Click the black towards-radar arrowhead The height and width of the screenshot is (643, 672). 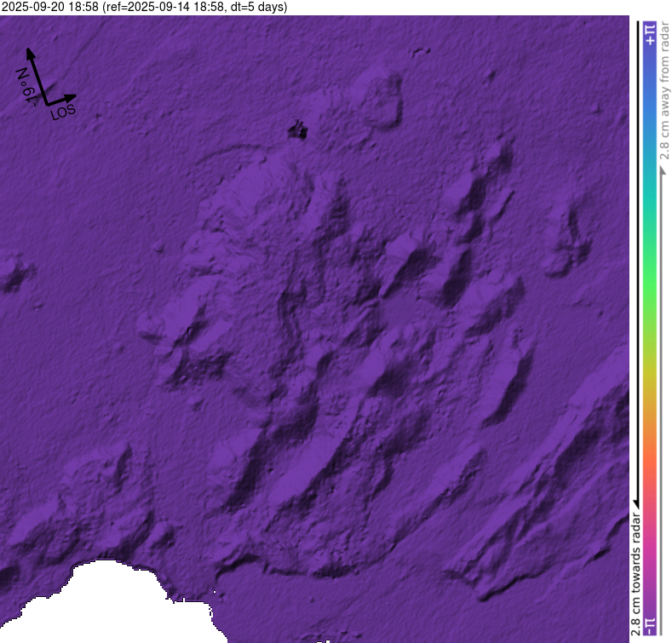pyautogui.click(x=636, y=502)
